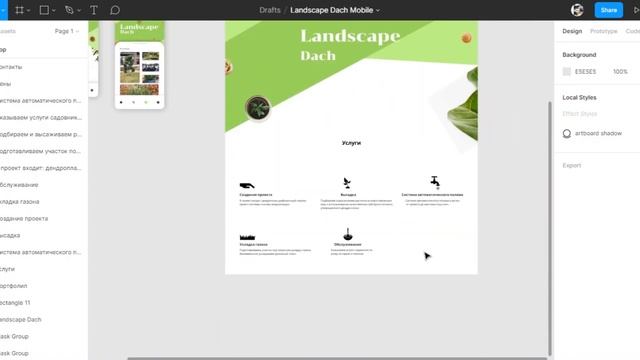Click the shovel icon for Обслуживание
This screenshot has width=640, height=360.
pos(348,234)
